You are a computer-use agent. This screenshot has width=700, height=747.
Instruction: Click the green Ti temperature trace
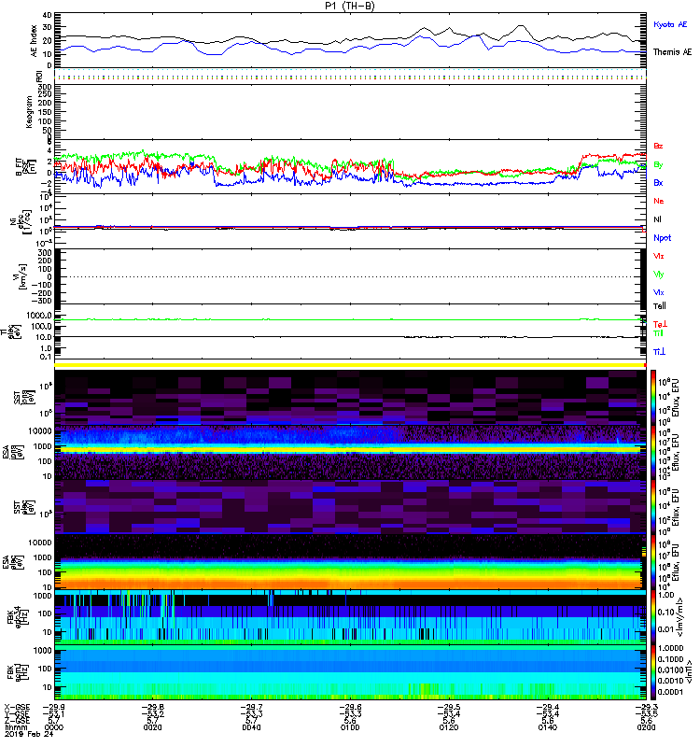click(350, 319)
